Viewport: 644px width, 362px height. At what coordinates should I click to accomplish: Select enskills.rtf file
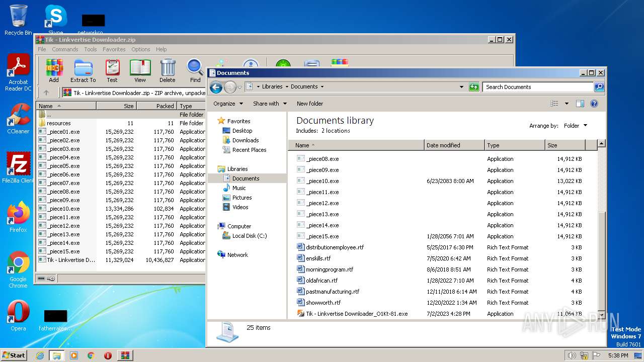tap(318, 258)
